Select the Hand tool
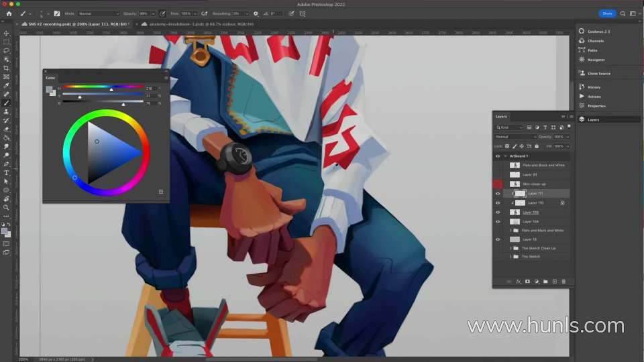The image size is (644, 362). (6, 198)
